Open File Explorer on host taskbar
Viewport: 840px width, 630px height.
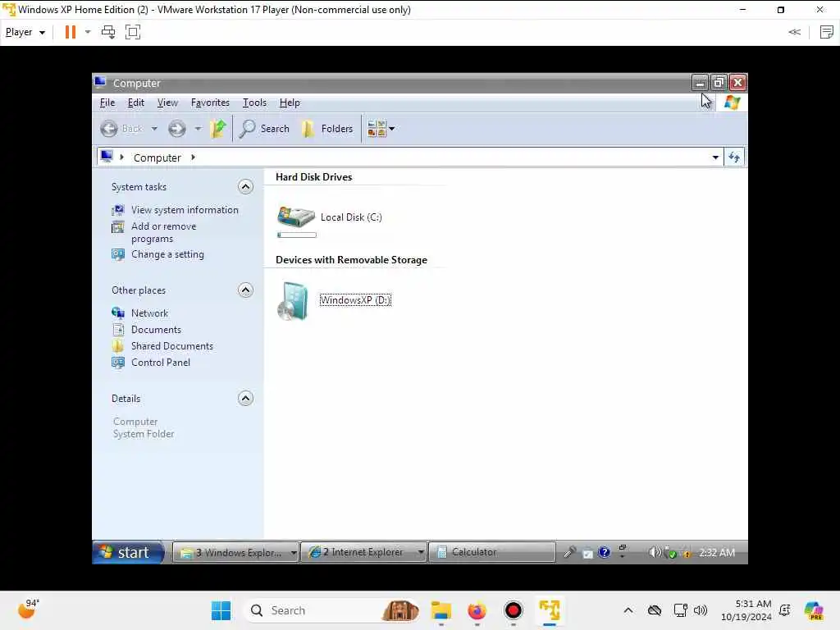click(x=441, y=610)
